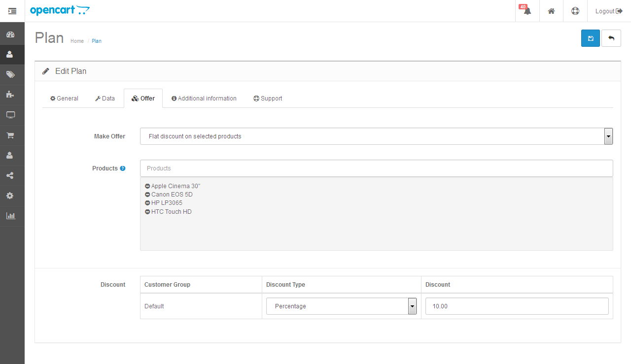Open the Dashboard from the sidebar
This screenshot has width=631, height=364.
tap(10, 34)
